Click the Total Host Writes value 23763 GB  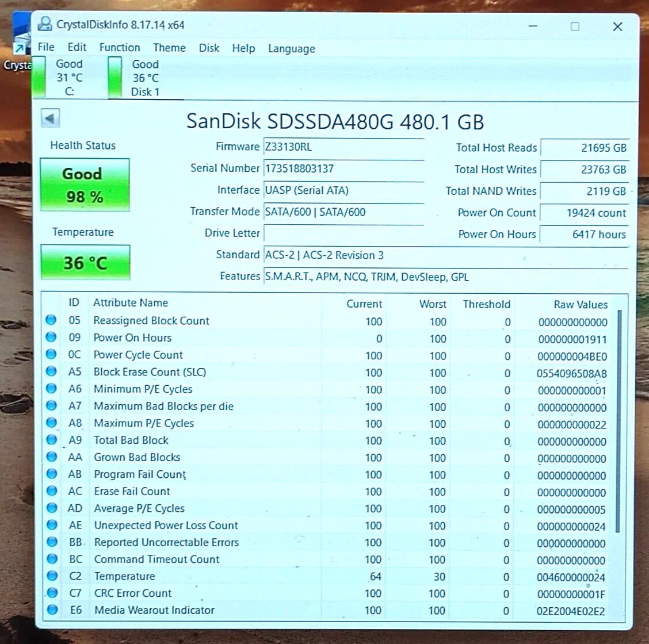pos(585,170)
